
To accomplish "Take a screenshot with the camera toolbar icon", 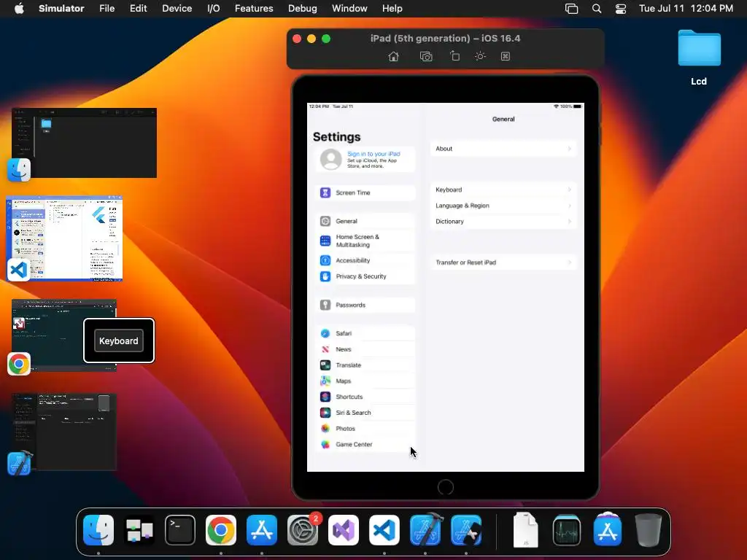I will pyautogui.click(x=426, y=57).
